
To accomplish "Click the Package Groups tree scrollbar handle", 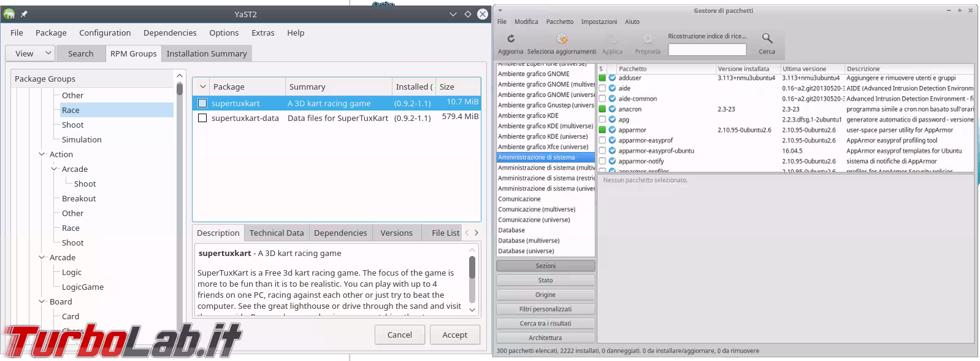I will pos(180,88).
